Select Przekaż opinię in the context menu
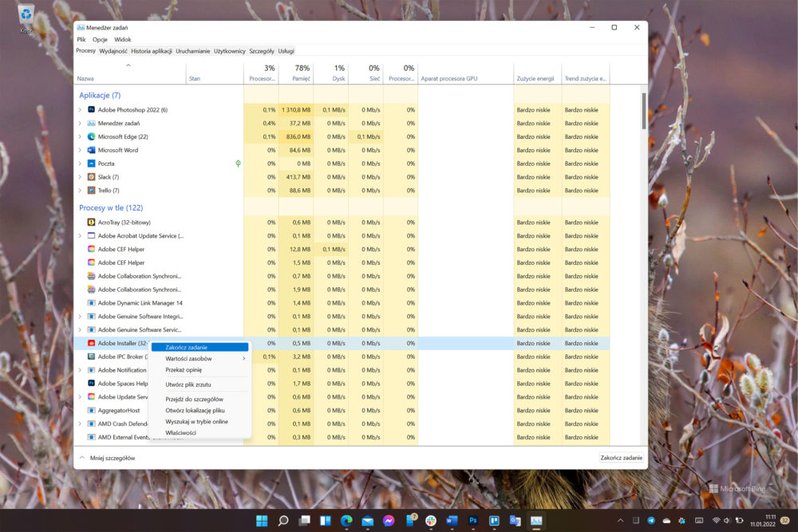This screenshot has width=798, height=532. point(200,370)
